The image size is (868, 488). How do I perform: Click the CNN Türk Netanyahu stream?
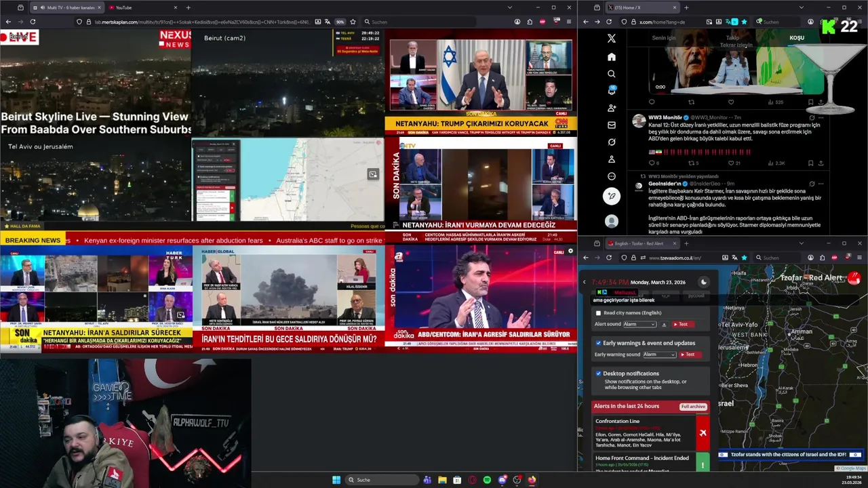tap(481, 83)
